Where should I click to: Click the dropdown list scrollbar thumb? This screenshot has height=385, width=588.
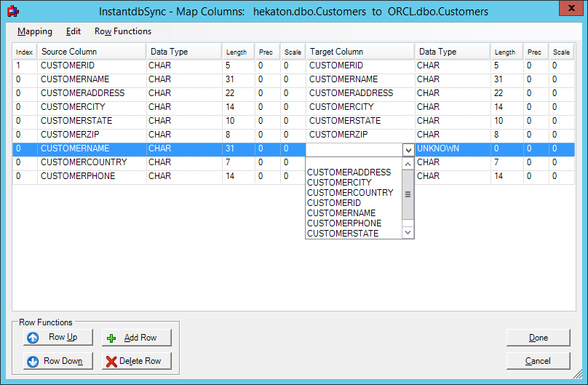408,194
